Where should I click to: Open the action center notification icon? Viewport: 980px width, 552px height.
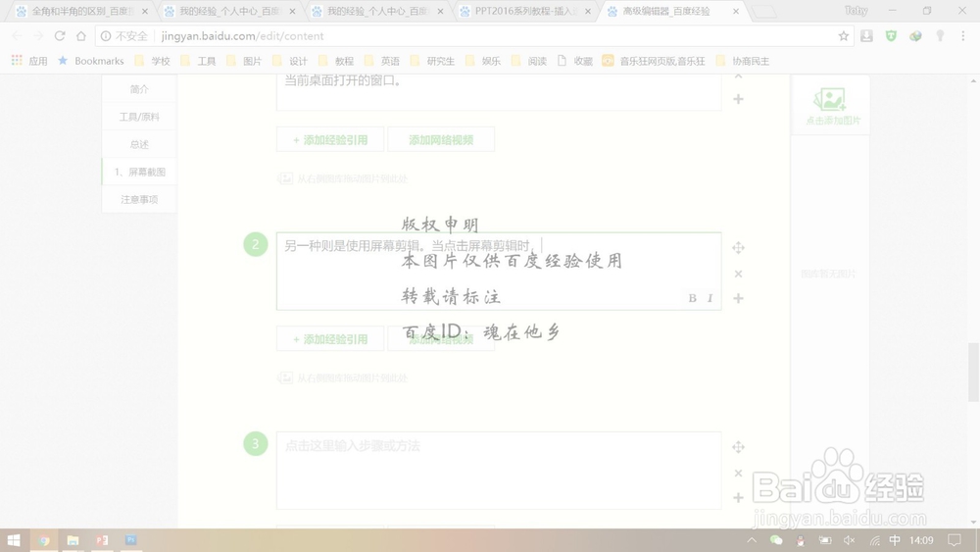pos(954,540)
